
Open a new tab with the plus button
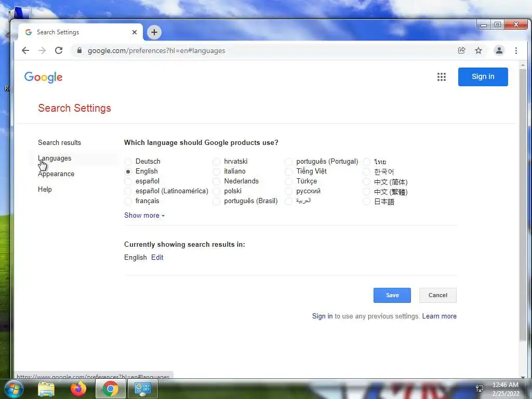click(154, 32)
